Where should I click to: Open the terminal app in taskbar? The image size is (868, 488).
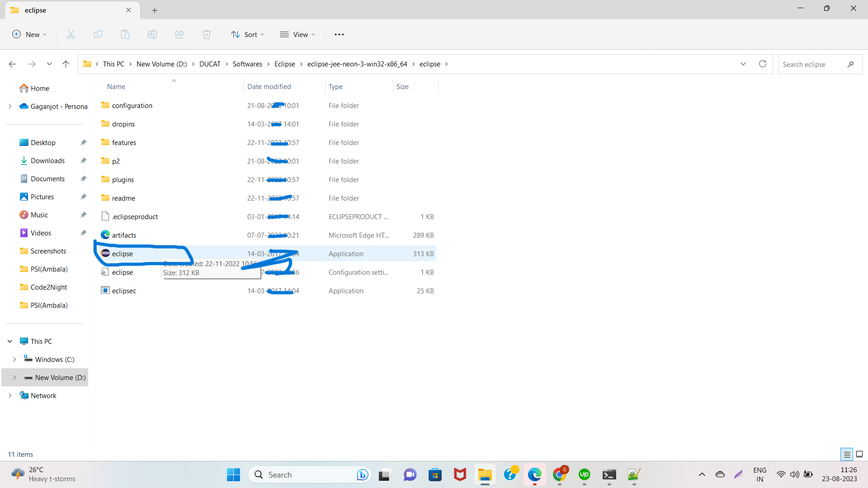click(609, 474)
